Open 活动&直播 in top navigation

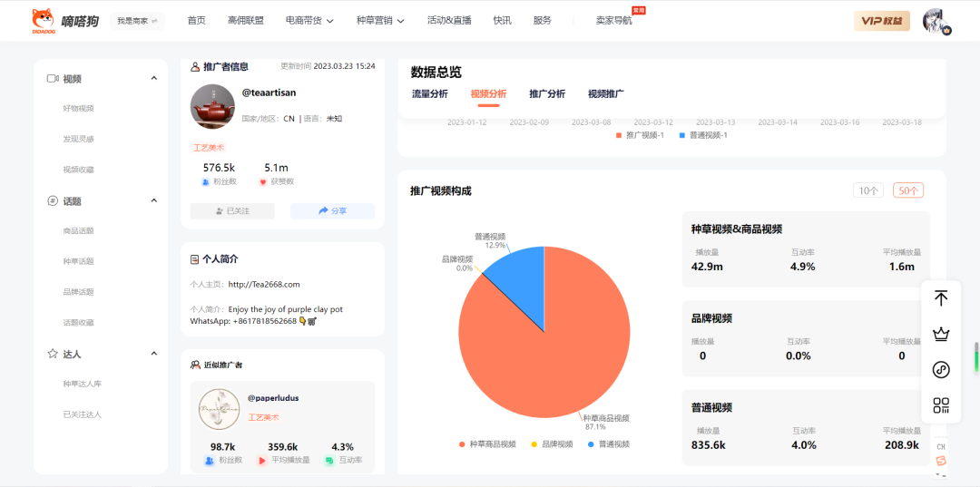coord(449,21)
